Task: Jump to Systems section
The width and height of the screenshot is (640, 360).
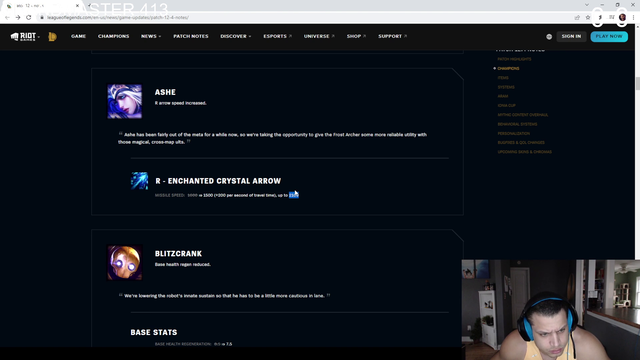Action: coord(506,87)
